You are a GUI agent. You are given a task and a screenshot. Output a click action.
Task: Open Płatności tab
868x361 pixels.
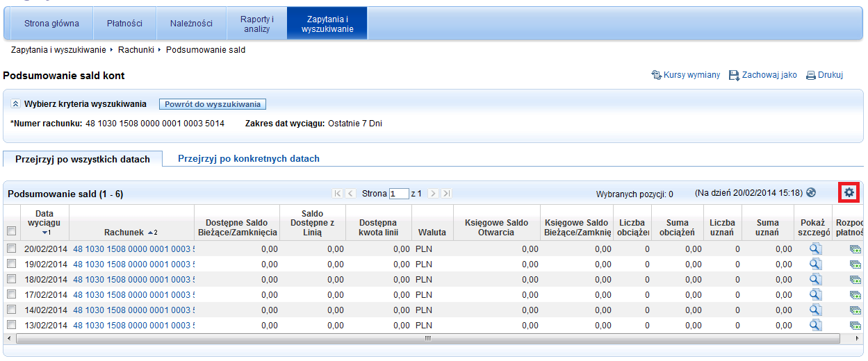pyautogui.click(x=125, y=23)
